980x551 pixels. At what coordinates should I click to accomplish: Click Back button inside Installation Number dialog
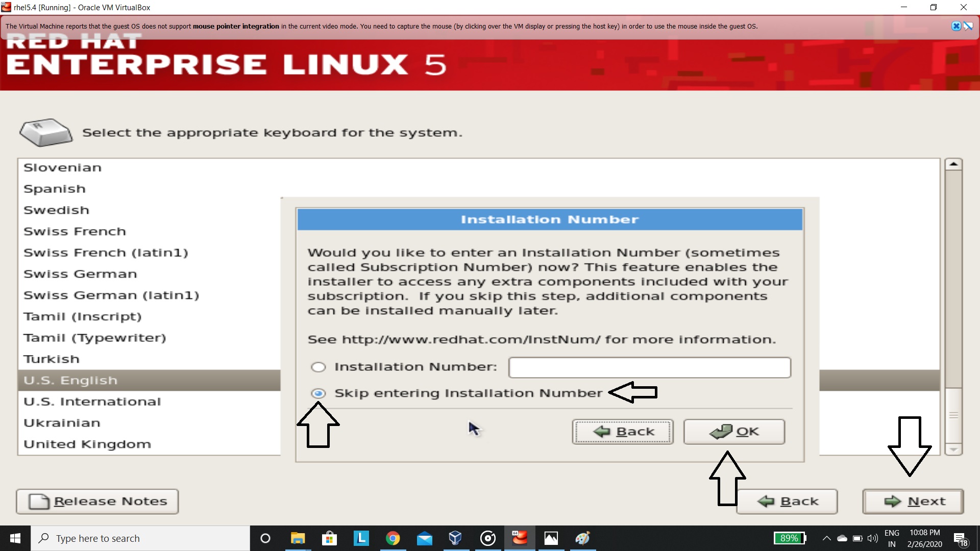[x=622, y=432]
